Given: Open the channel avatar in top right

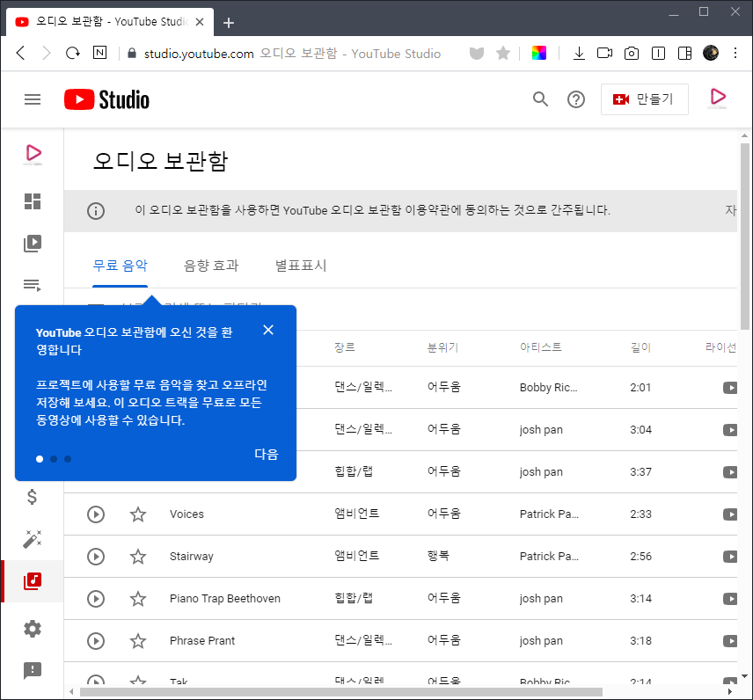Looking at the screenshot, I should click(x=718, y=98).
